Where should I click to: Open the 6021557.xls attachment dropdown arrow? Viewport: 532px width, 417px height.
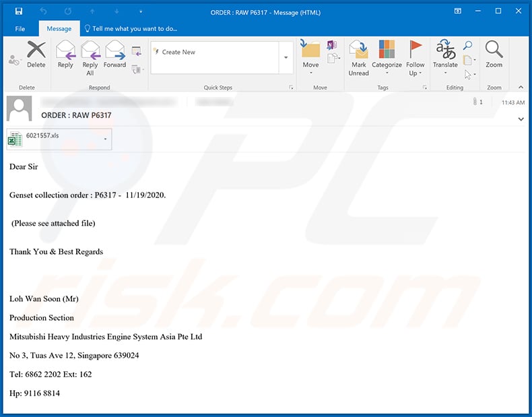105,139
